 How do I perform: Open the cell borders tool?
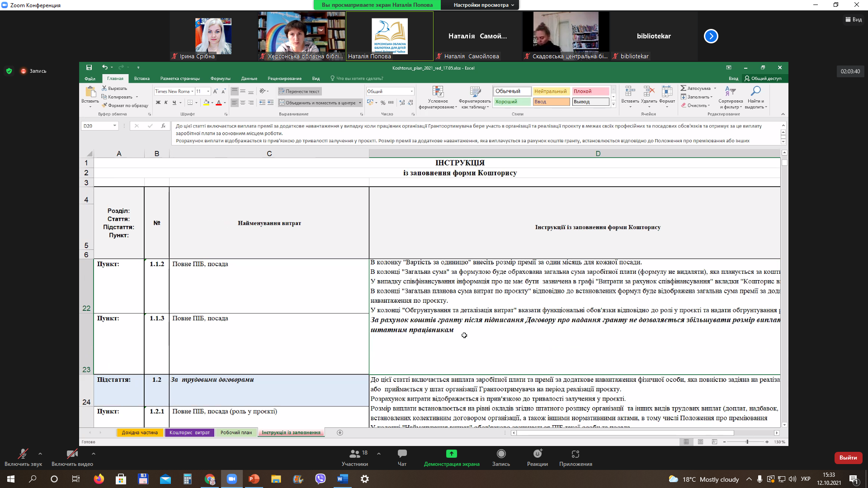point(190,103)
